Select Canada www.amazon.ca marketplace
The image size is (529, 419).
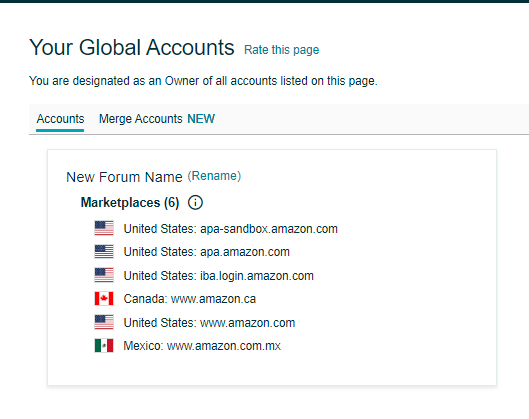190,299
